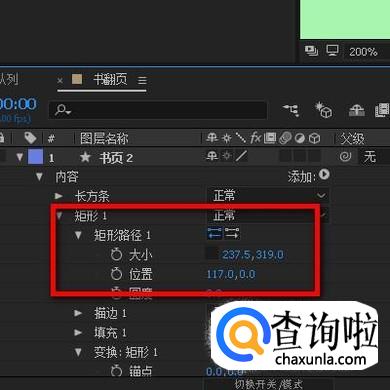Click the Draft 3D icon

323,110
